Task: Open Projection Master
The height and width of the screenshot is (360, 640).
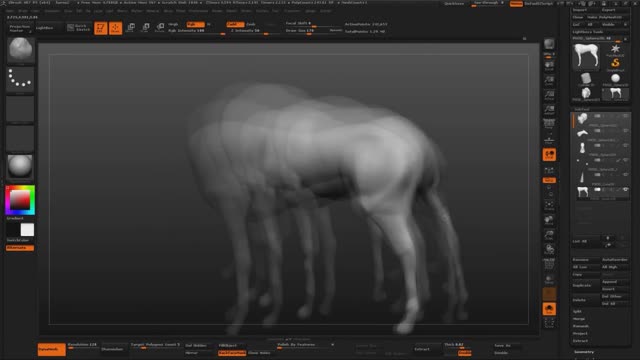Action: pyautogui.click(x=20, y=28)
